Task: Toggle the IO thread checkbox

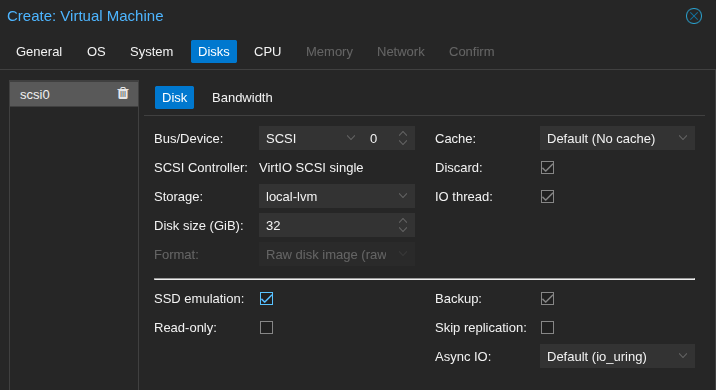Action: 547,197
